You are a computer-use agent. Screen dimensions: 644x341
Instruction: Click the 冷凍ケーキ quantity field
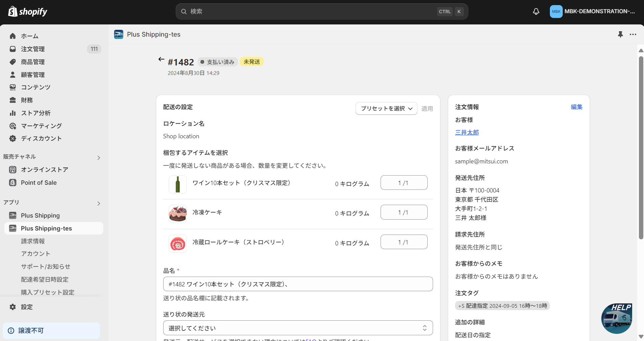pos(404,212)
